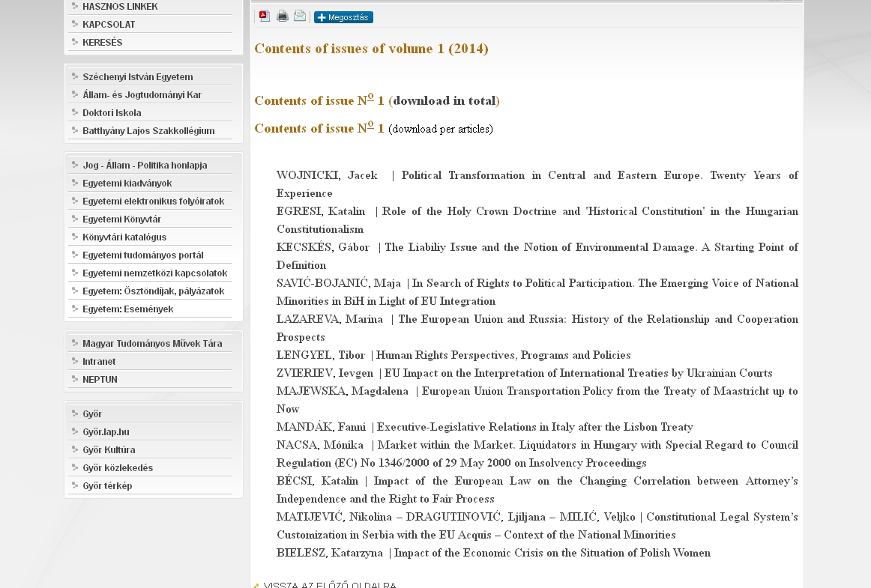Open the KERESÉS menu item

pyautogui.click(x=102, y=42)
